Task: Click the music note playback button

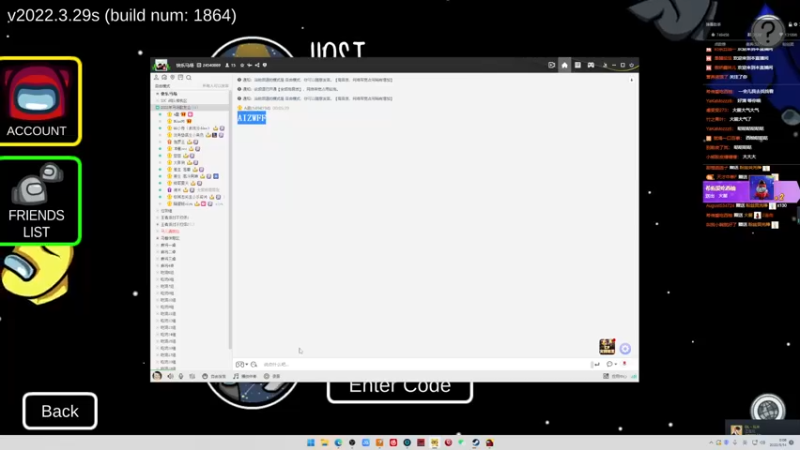Action: 245,376
